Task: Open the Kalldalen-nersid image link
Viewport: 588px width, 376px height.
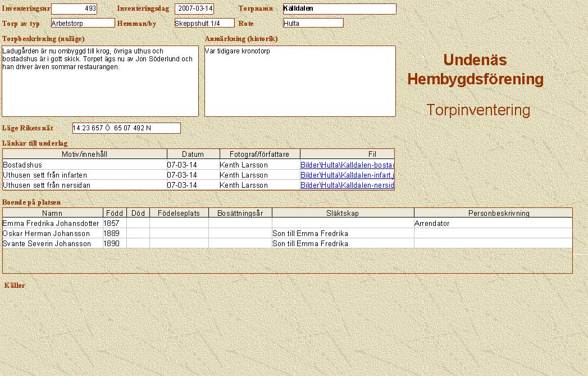Action: (347, 185)
